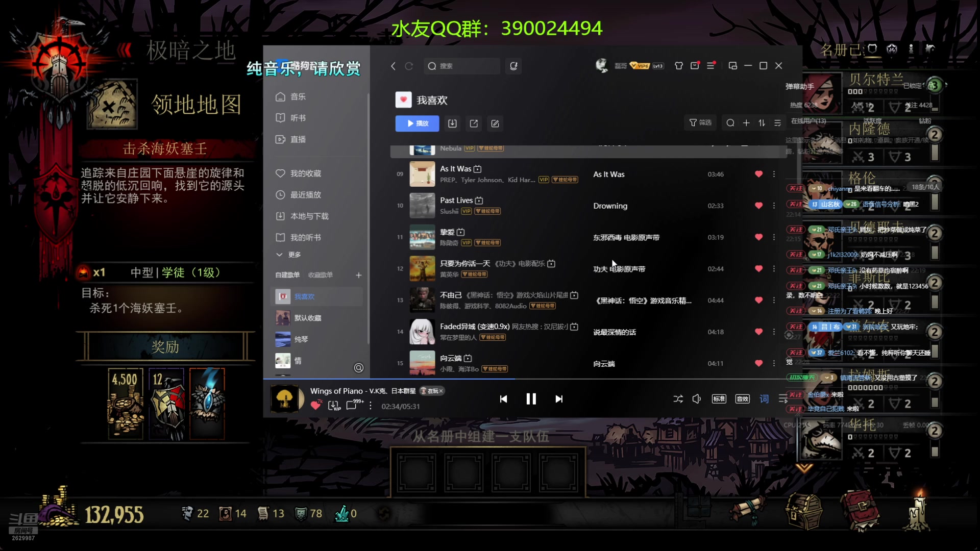The image size is (980, 551).
Task: Download all songs in 我喜欢 playlist
Action: click(x=452, y=123)
